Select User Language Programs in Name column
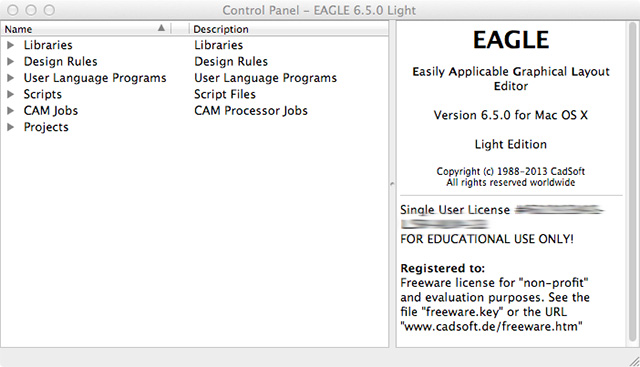The width and height of the screenshot is (640, 367). tap(95, 78)
